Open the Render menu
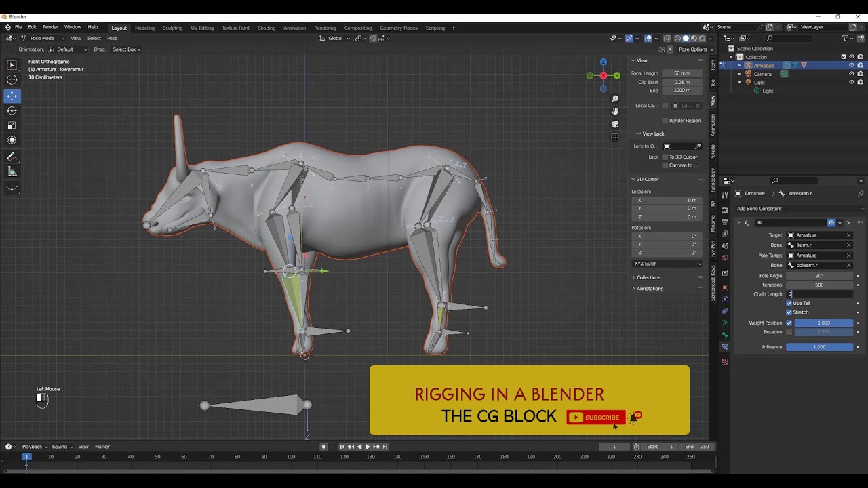This screenshot has width=868, height=488. click(50, 28)
